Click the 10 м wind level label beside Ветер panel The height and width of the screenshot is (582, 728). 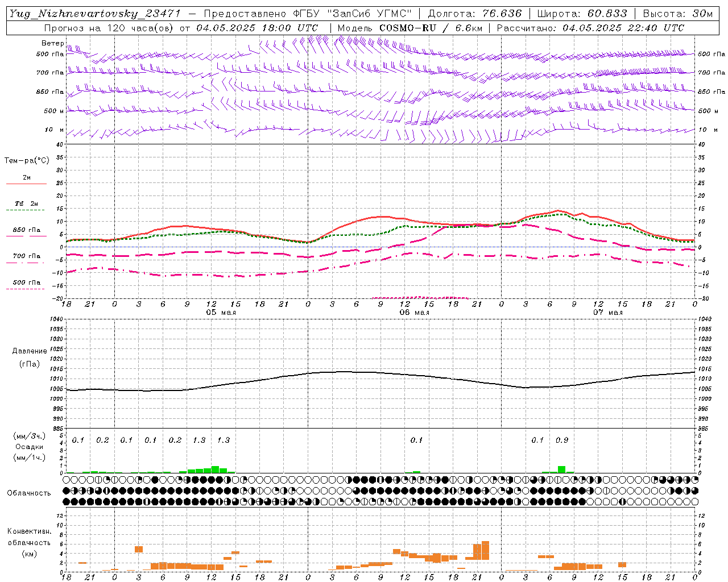point(55,130)
